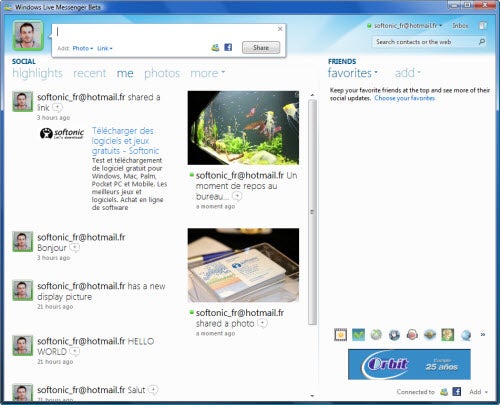This screenshot has height=405, width=500.
Task: Open the aquarium photo thumbnail
Action: 243,128
